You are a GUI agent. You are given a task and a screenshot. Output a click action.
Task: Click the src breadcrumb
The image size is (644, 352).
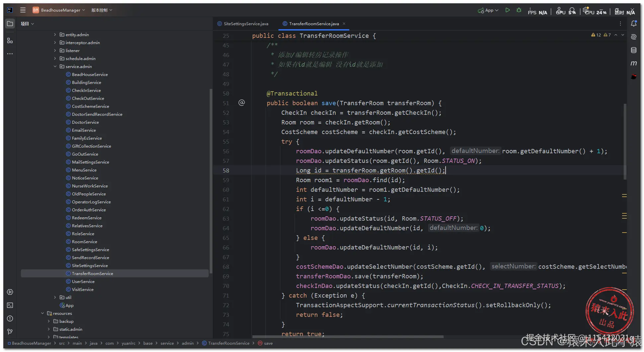pyautogui.click(x=62, y=343)
